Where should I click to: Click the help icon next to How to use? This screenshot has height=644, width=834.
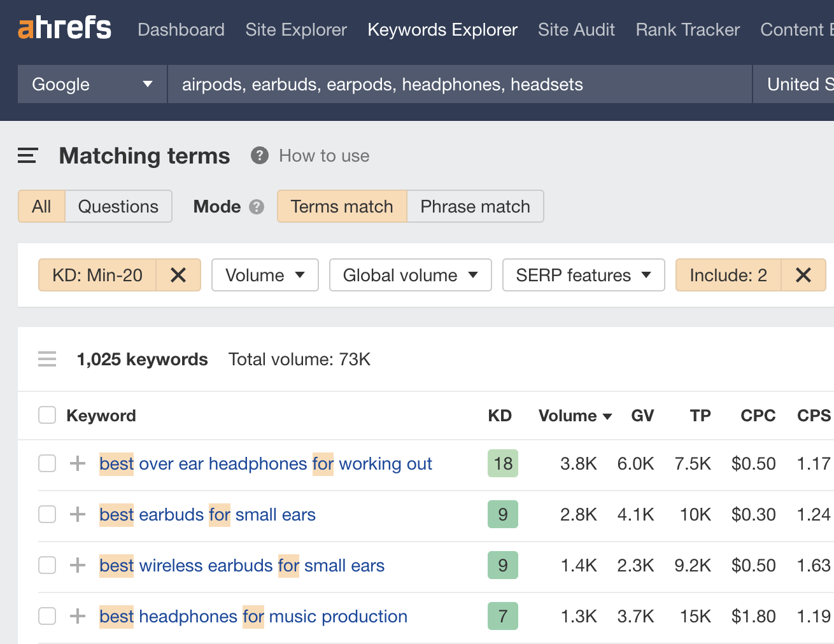[x=258, y=155]
